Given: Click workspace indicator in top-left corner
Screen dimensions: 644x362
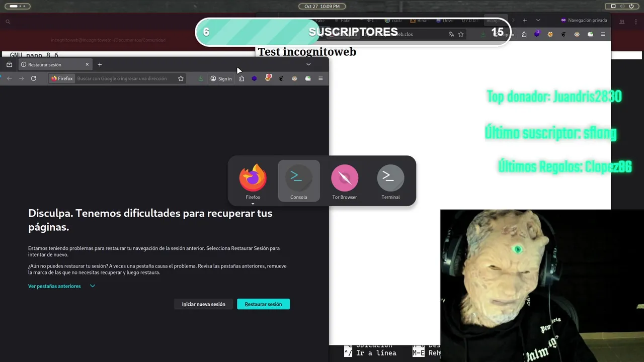Looking at the screenshot, I should coord(17,6).
